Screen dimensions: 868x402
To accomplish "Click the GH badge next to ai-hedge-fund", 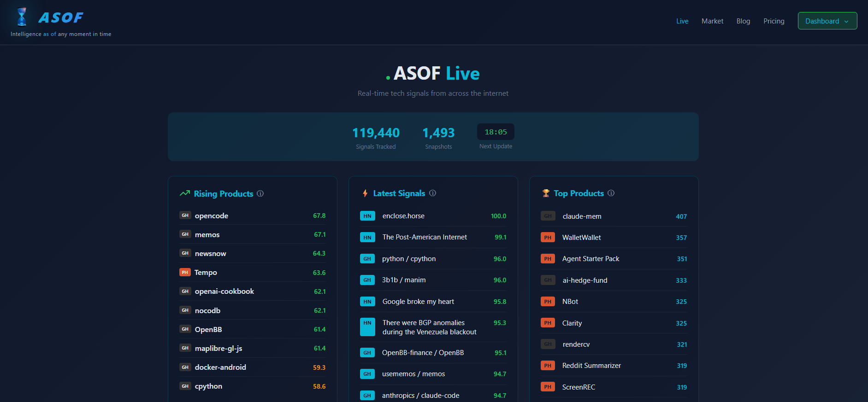I will coord(548,280).
